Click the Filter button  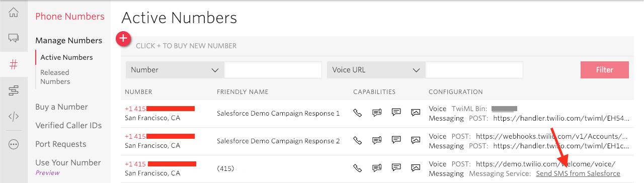(x=605, y=70)
